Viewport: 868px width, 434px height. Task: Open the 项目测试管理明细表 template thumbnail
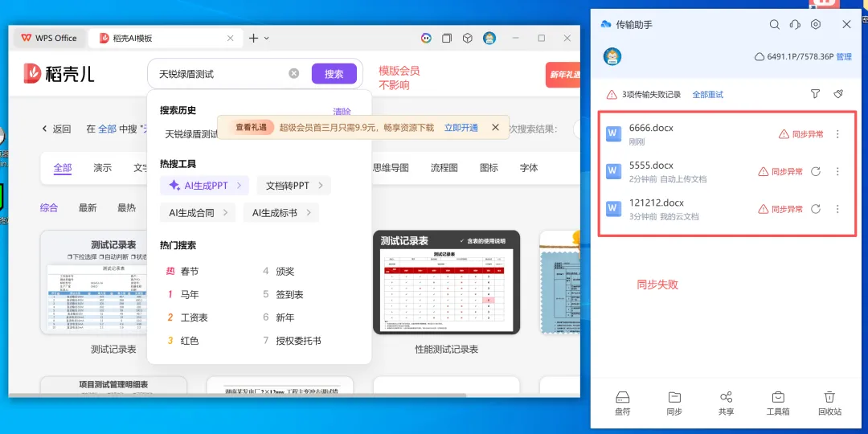[113, 387]
